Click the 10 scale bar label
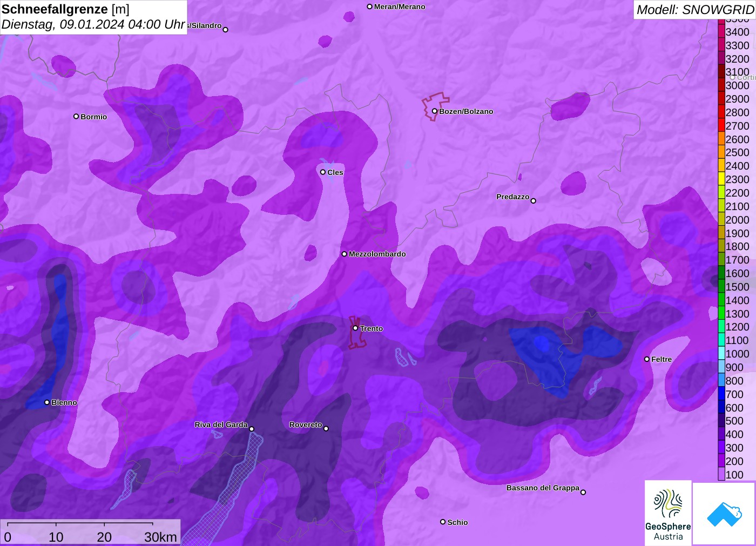The image size is (756, 546). (x=56, y=537)
